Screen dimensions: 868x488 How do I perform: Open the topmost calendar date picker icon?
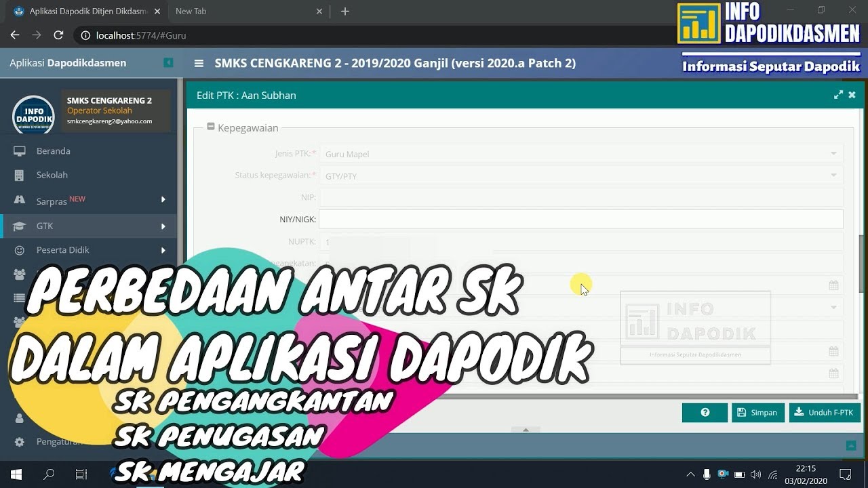[833, 285]
